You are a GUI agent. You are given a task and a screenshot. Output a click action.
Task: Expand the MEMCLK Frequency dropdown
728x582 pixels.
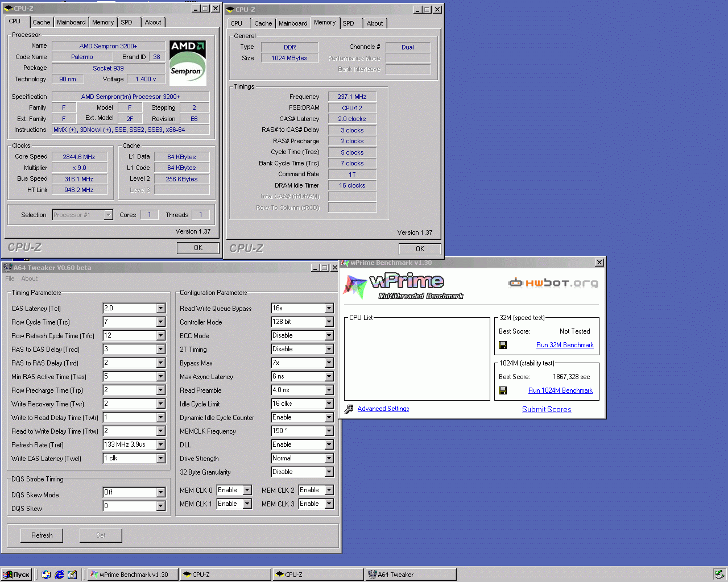[x=329, y=431]
